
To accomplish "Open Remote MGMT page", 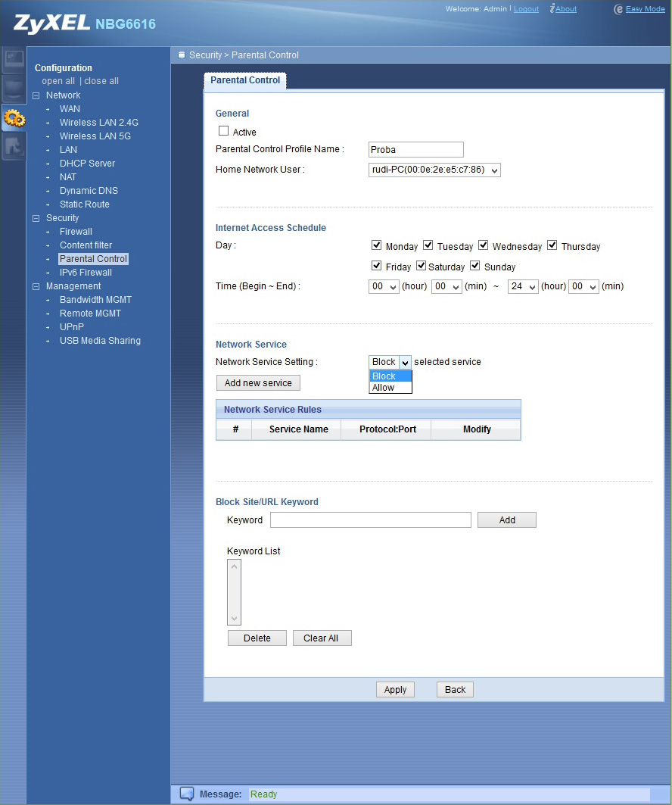I will 90,314.
